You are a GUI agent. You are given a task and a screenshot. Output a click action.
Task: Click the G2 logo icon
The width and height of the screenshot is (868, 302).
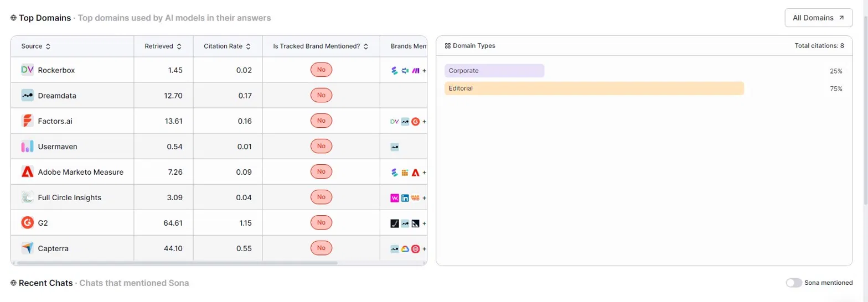28,223
